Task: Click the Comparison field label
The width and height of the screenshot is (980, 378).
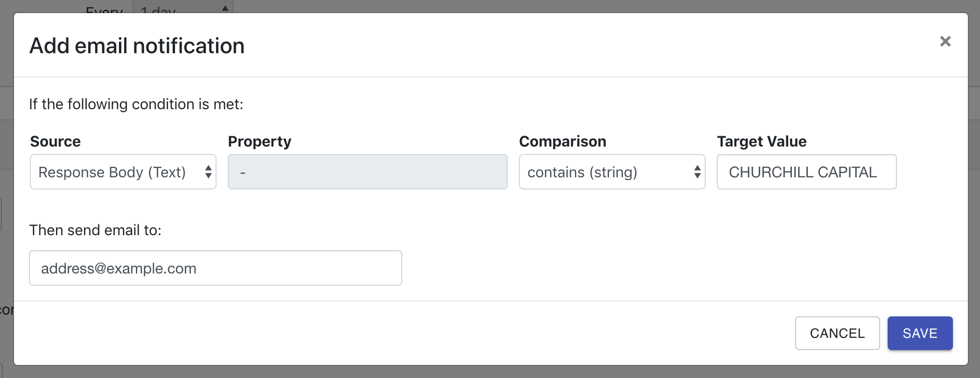Action: tap(562, 141)
